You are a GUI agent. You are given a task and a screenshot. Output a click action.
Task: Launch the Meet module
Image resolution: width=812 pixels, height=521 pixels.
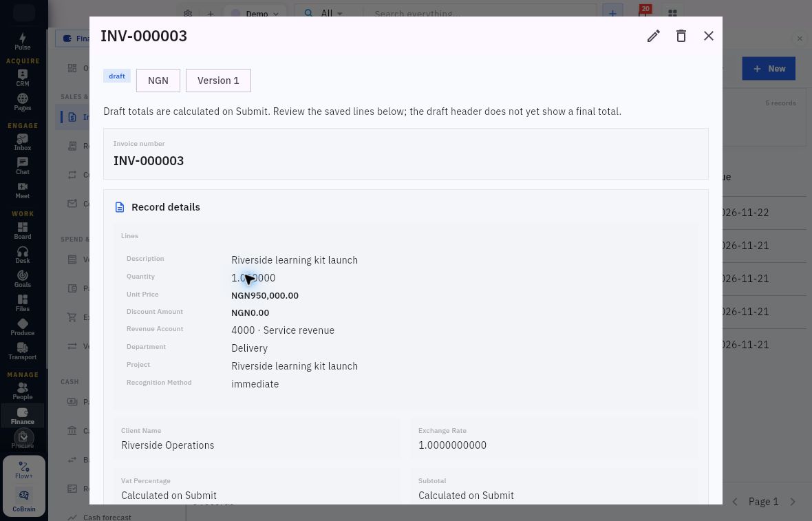(x=22, y=191)
